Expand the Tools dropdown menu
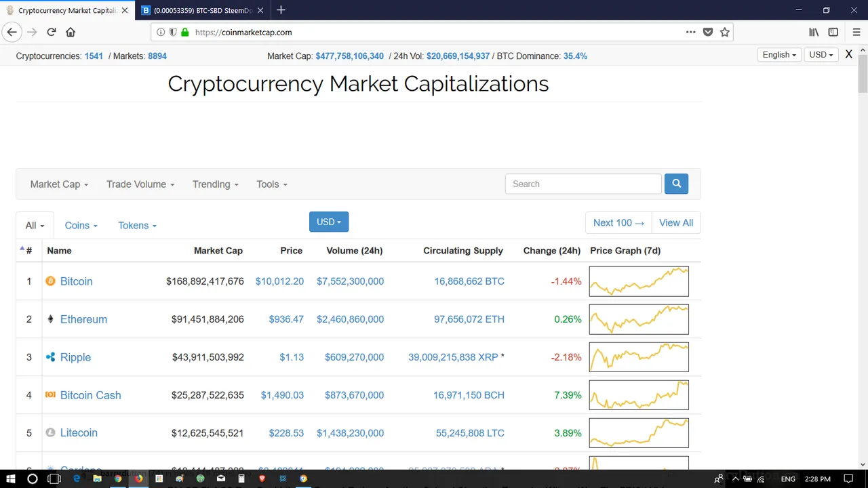868x488 pixels. (x=272, y=184)
